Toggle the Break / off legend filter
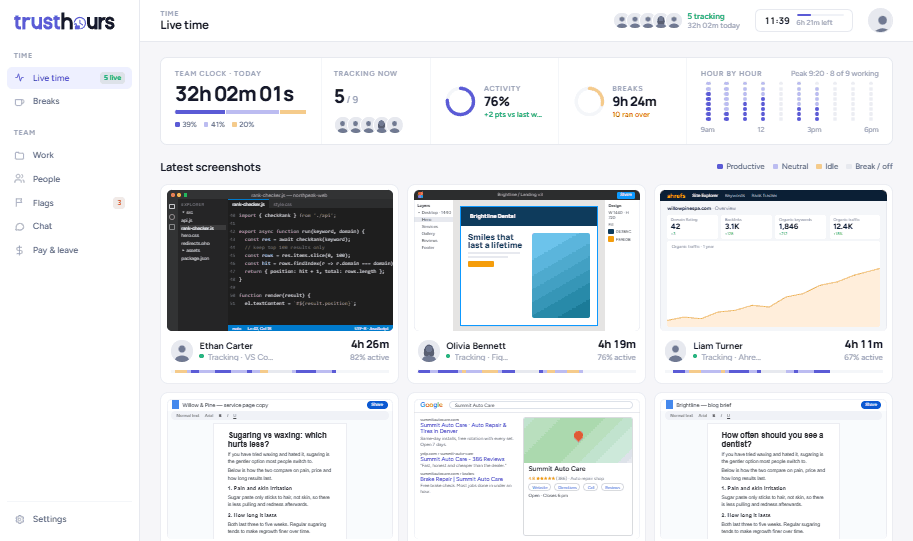The width and height of the screenshot is (913, 541). [x=869, y=167]
